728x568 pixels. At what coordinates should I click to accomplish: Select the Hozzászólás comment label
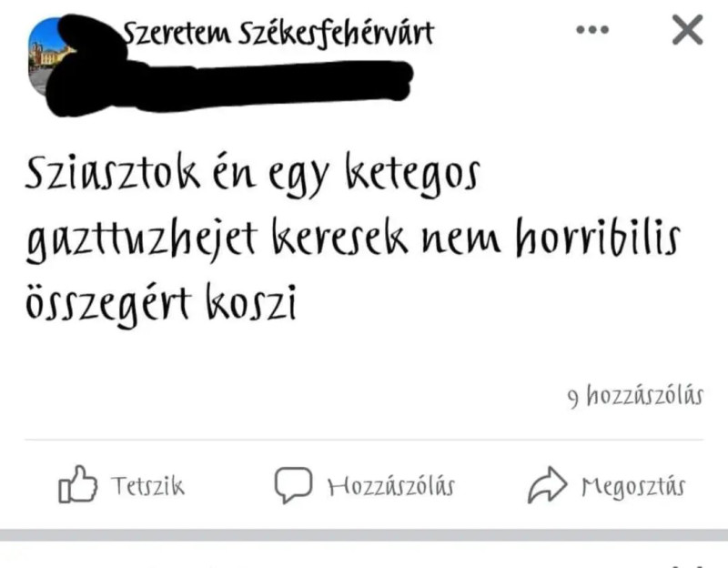click(391, 487)
